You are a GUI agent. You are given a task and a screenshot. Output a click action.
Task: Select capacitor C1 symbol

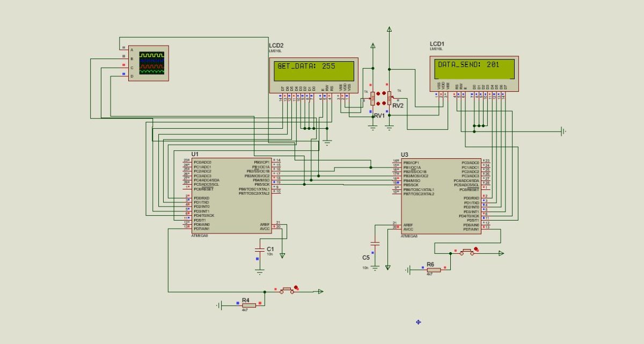tap(260, 250)
